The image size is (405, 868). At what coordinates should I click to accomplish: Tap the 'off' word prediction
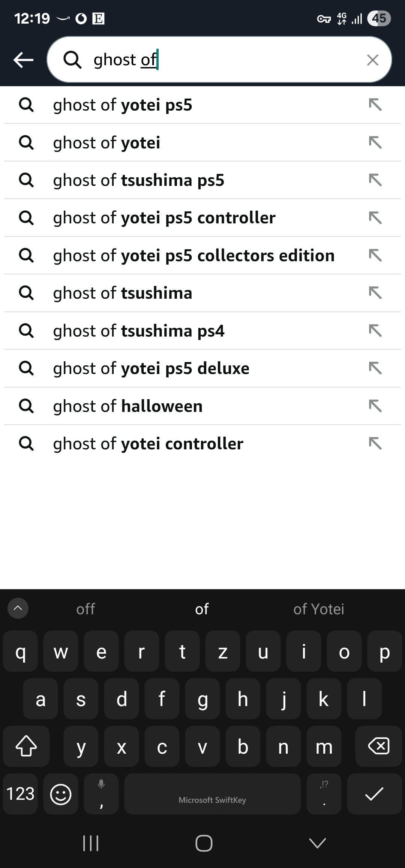(x=85, y=609)
